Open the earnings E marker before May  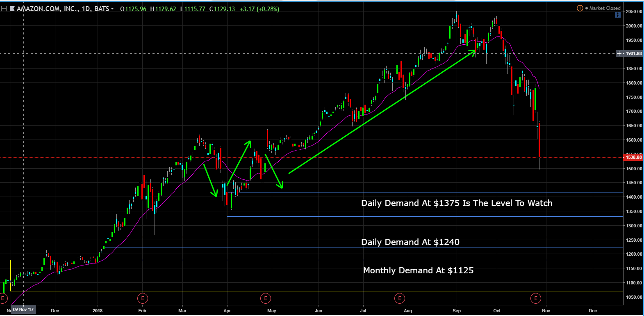266,298
